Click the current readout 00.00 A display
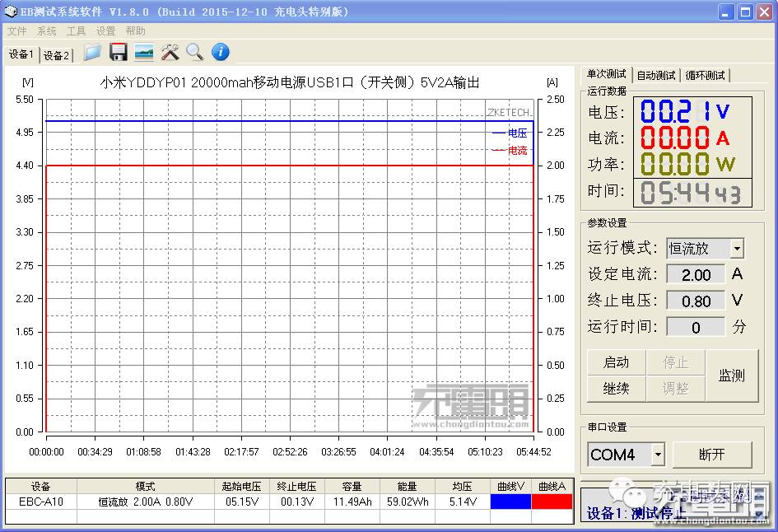This screenshot has width=778, height=532. click(x=684, y=138)
